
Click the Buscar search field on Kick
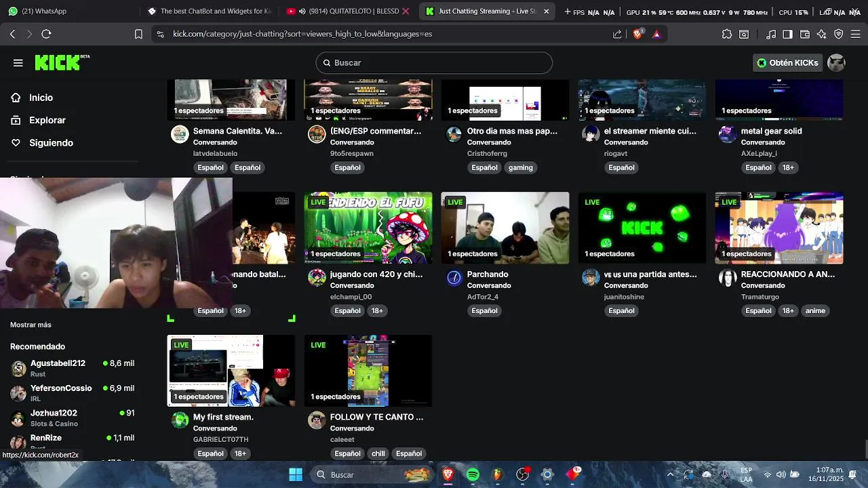tap(434, 62)
